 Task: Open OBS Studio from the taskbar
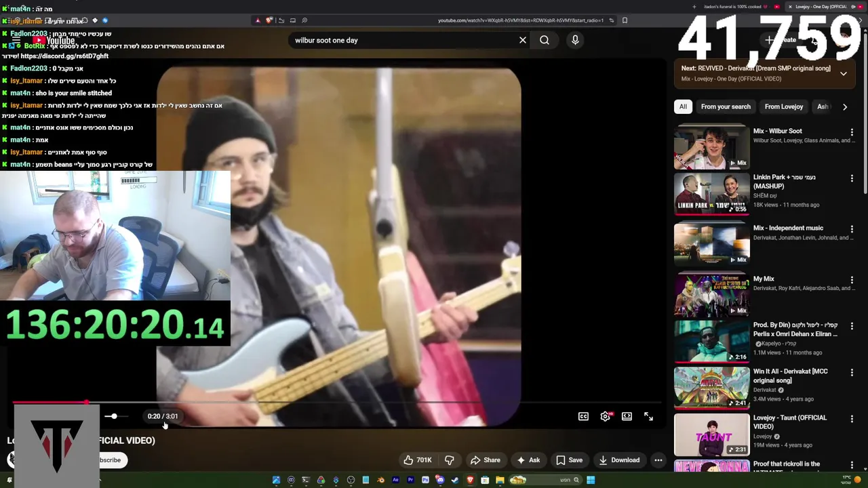(x=351, y=481)
